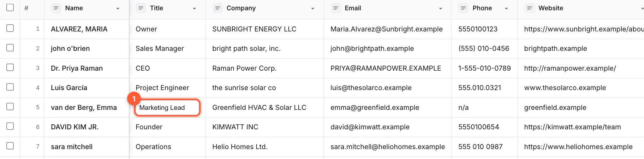Select the Raman Power Corp. company cell

click(x=265, y=68)
